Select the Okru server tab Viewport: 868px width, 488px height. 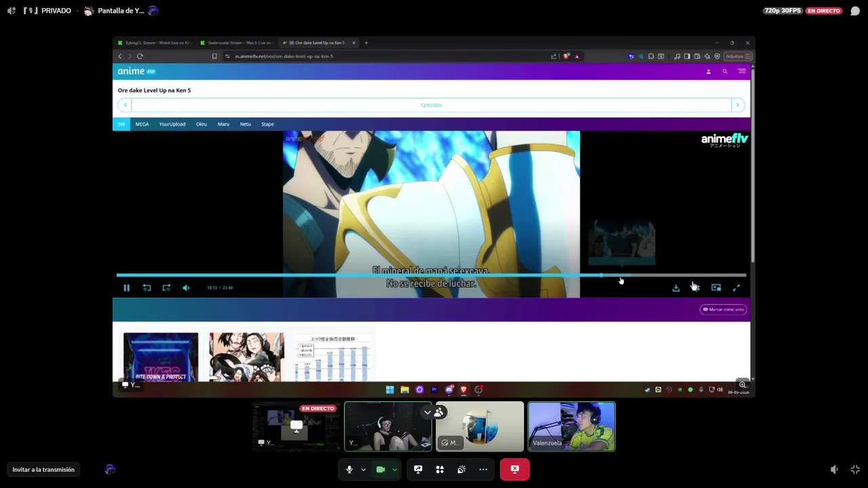201,124
